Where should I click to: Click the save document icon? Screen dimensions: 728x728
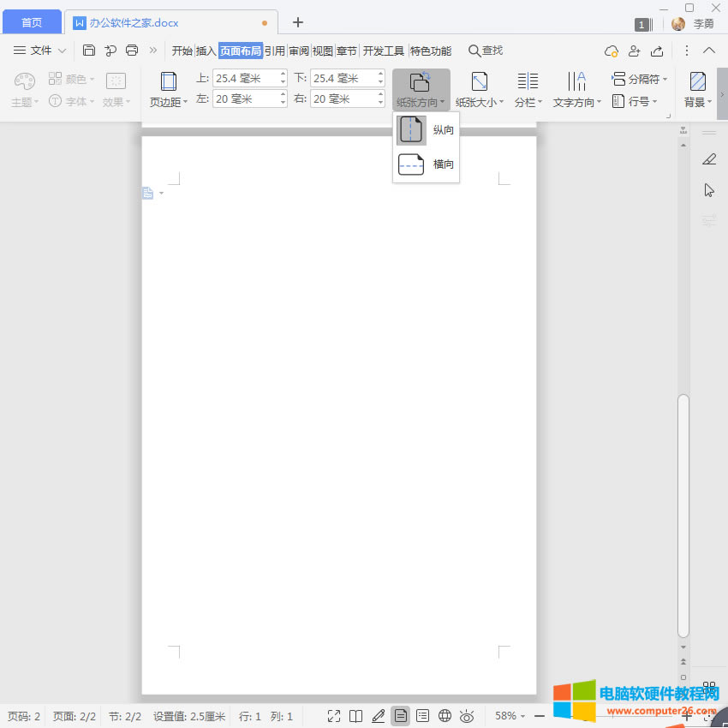coord(89,51)
